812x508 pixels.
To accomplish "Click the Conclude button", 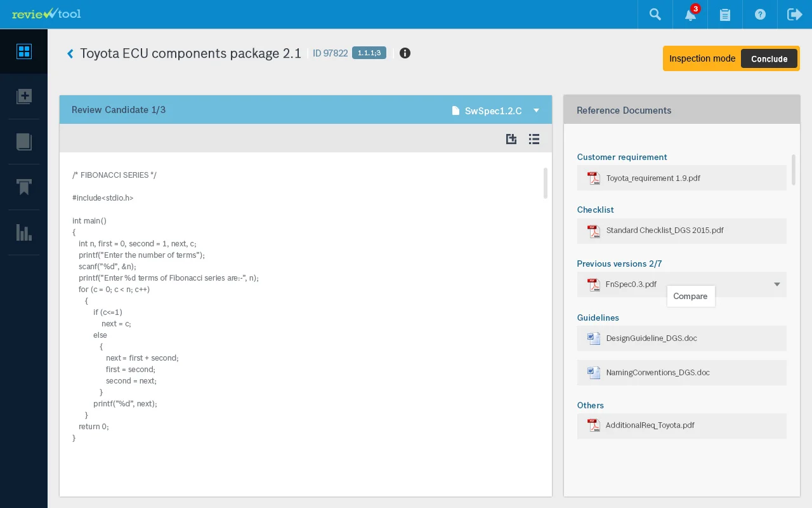I will (769, 59).
